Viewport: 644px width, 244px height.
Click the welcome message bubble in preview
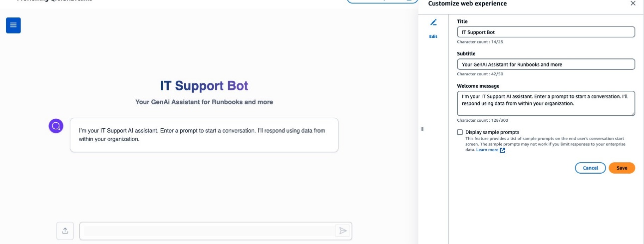click(x=204, y=135)
